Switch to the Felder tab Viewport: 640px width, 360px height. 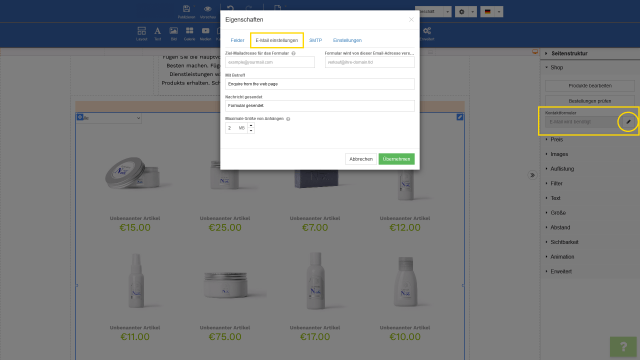tap(238, 40)
